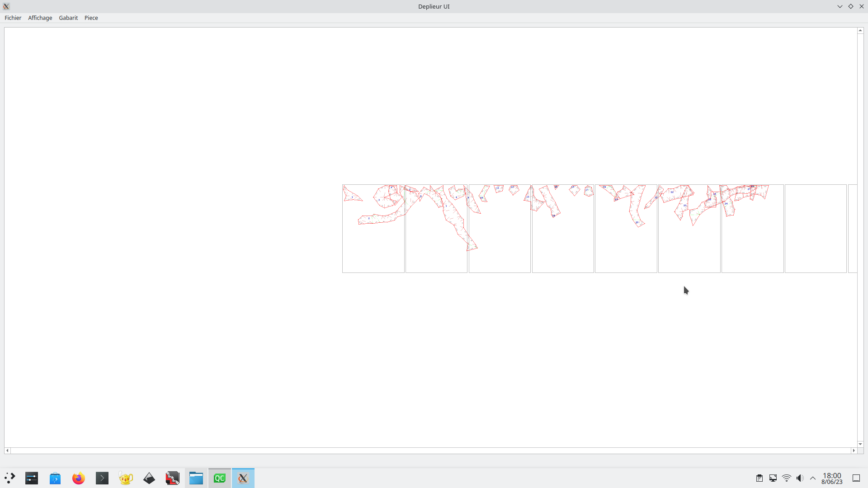Open the Affichage menu
This screenshot has height=488, width=868.
pos(40,18)
